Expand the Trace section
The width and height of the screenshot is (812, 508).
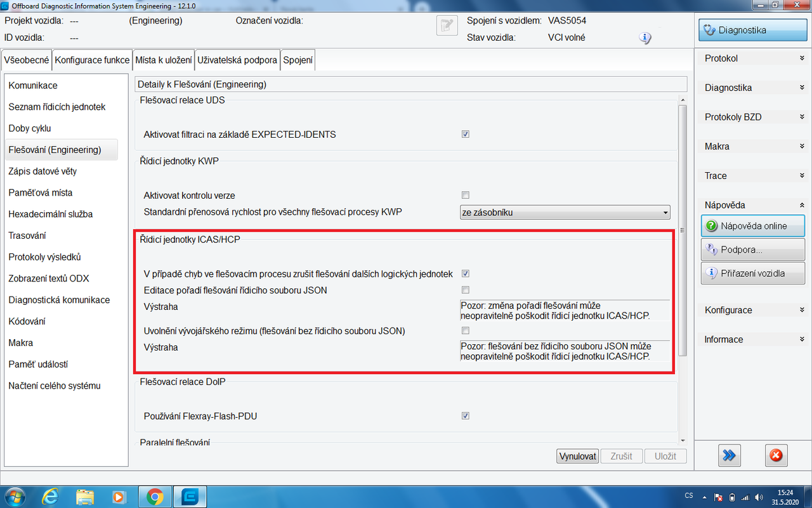[x=752, y=175]
